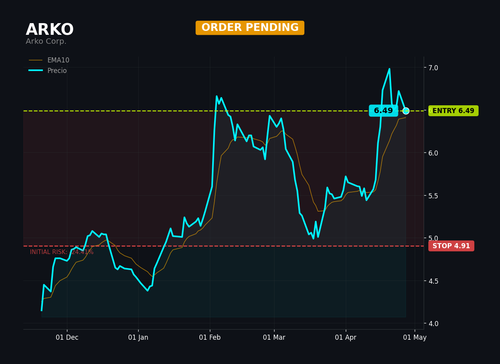Click the 01 Dec axis label
500x364 pixels.
click(67, 337)
